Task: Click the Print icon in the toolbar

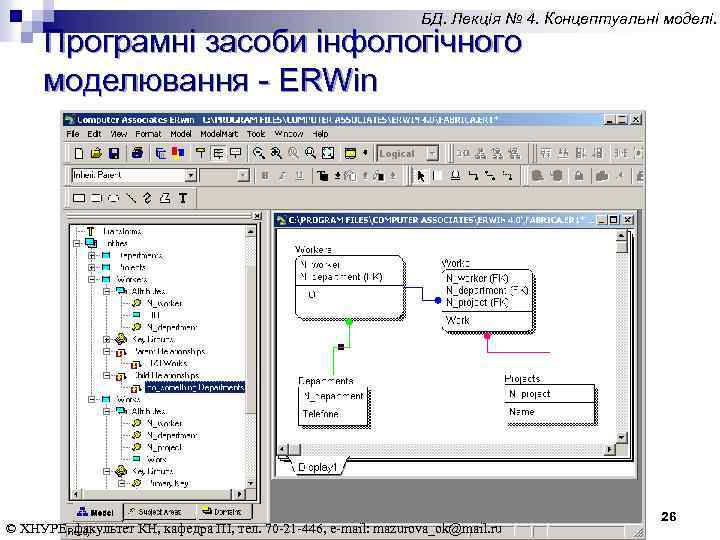Action: 137,153
